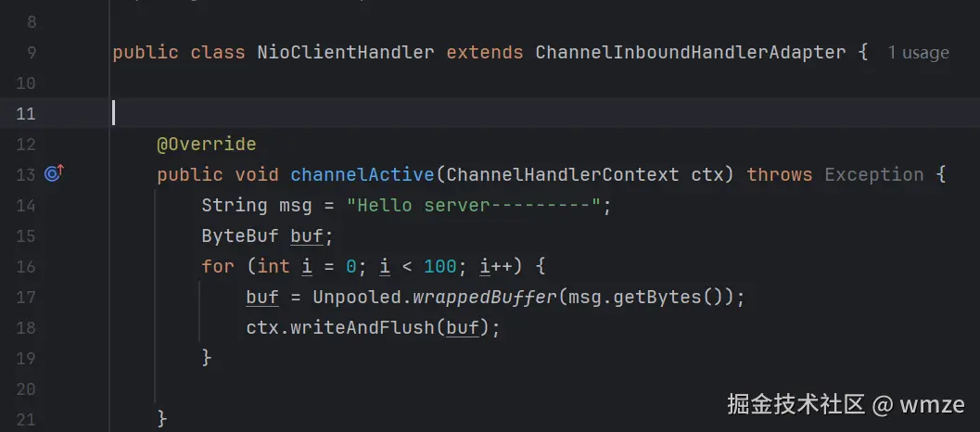Click the 'class' keyword on line 9
980x432 pixels.
[218, 53]
